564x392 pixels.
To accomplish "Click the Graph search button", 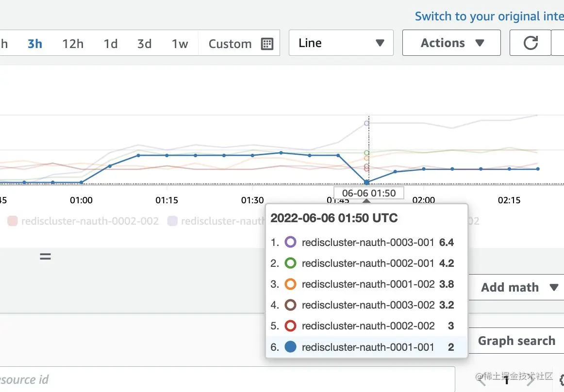I will click(x=516, y=341).
